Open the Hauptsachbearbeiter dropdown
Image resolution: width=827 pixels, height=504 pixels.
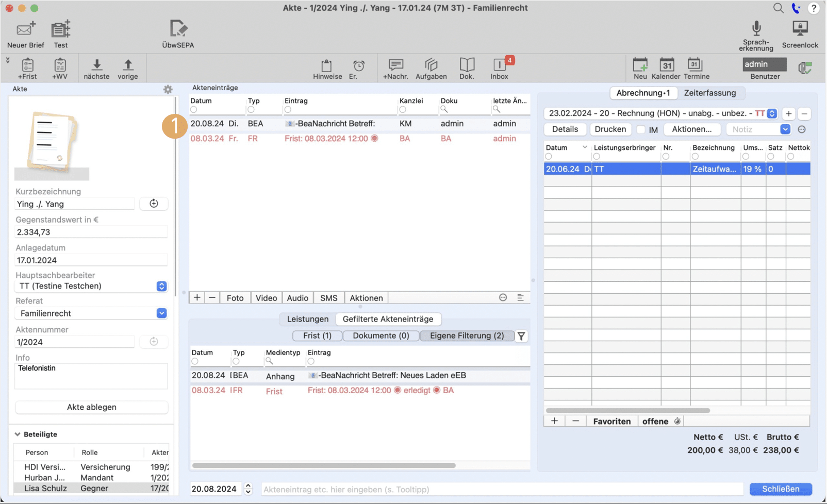tap(161, 286)
